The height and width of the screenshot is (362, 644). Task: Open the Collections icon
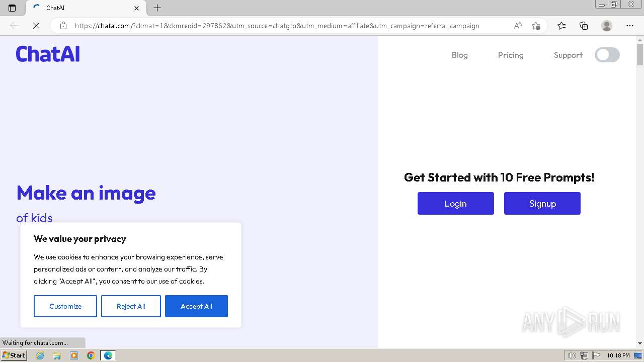click(584, 26)
